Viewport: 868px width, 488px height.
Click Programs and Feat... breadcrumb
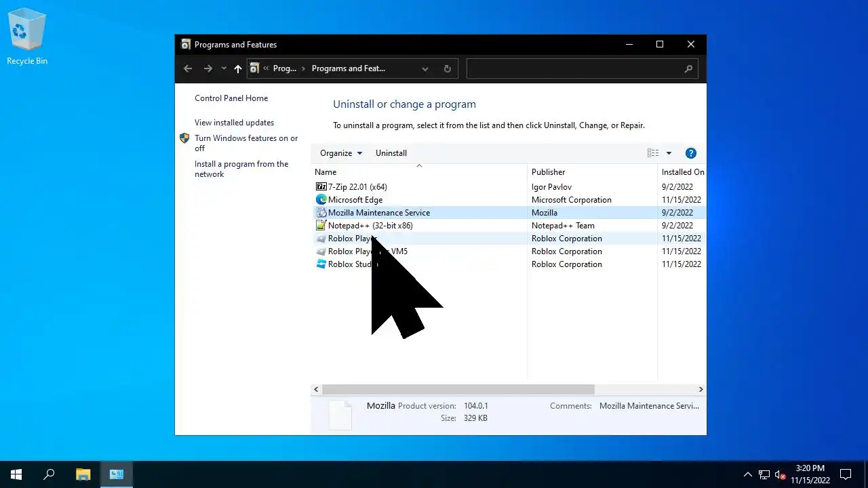[349, 68]
